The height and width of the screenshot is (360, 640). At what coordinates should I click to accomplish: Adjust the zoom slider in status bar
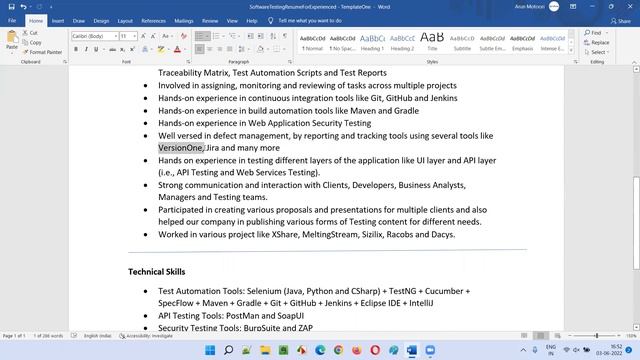click(x=596, y=336)
